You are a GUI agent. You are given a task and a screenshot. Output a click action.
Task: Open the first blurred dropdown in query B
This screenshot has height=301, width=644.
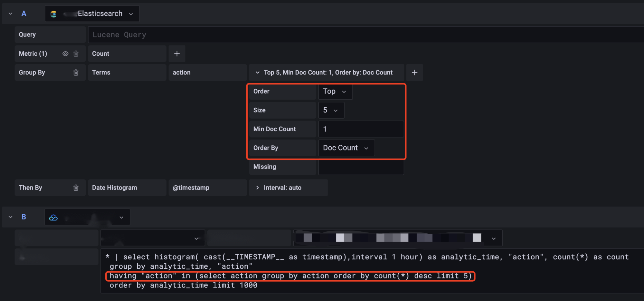(x=153, y=238)
